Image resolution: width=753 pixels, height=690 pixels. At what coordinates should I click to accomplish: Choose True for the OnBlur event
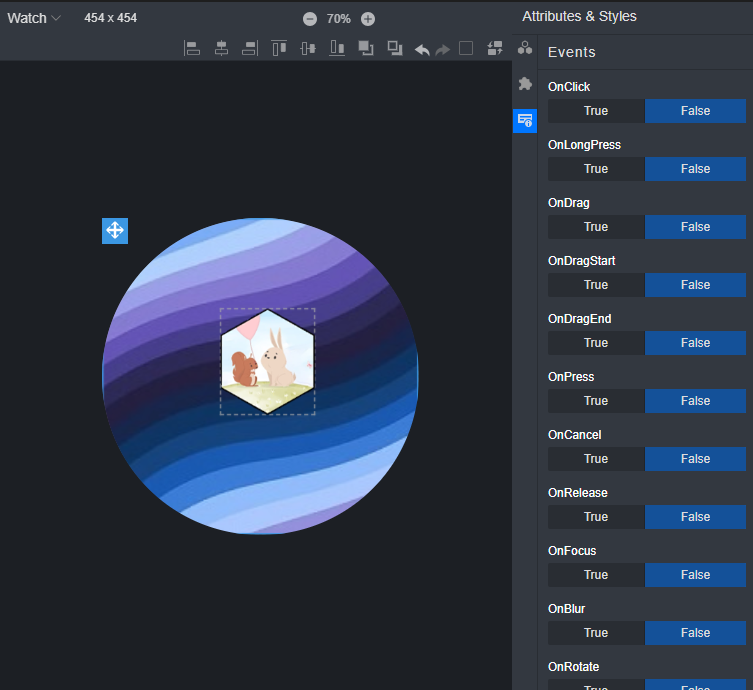point(596,633)
